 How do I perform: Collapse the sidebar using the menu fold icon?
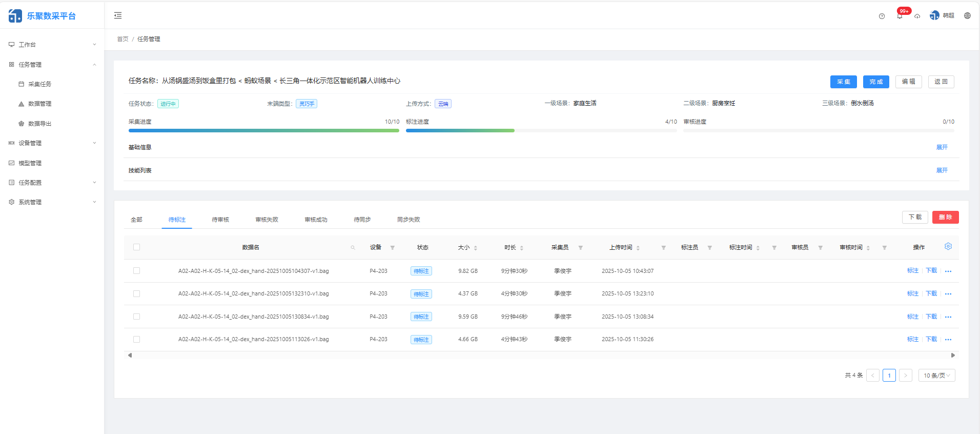point(118,15)
